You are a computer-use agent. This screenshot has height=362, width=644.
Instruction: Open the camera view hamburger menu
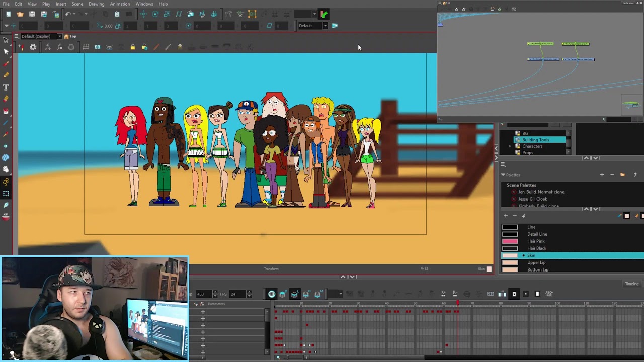coord(16,36)
